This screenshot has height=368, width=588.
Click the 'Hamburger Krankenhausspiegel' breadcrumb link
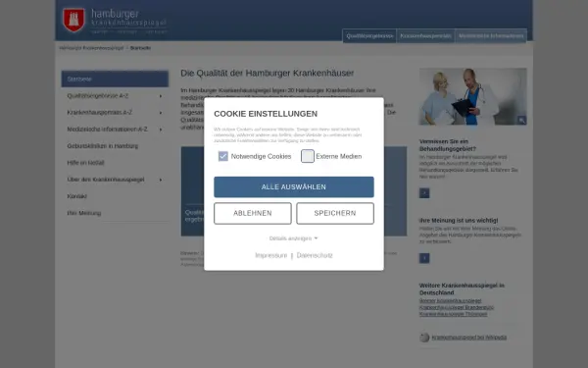91,48
